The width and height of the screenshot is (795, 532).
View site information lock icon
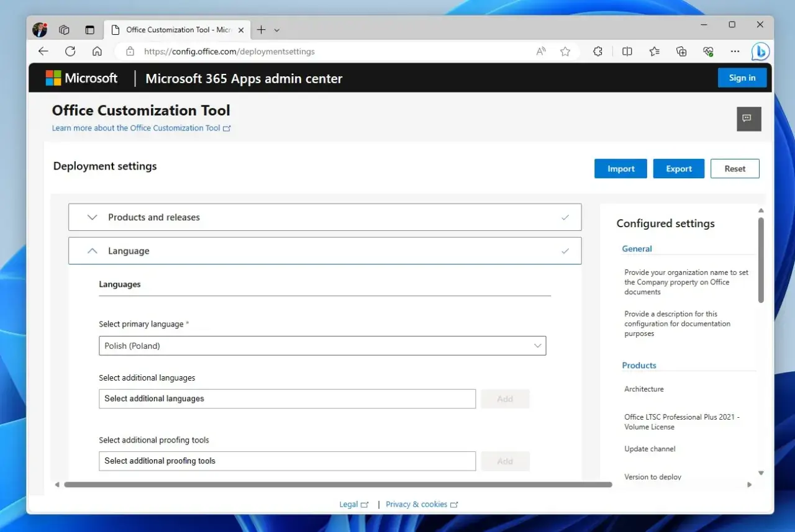(x=129, y=52)
